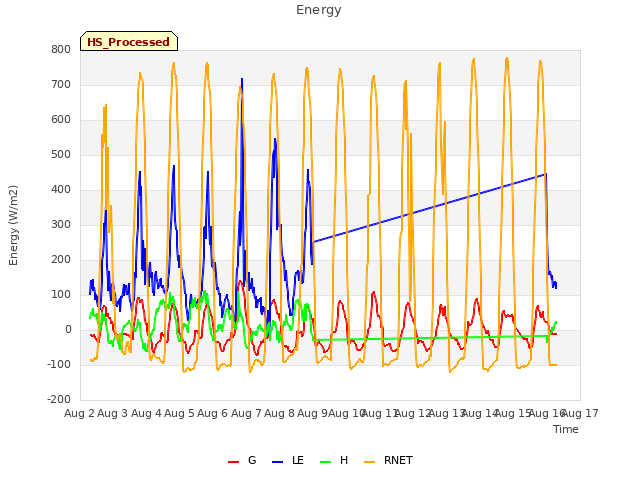Click the Aug 6 x-axis label
The height and width of the screenshot is (480, 640).
click(x=212, y=413)
